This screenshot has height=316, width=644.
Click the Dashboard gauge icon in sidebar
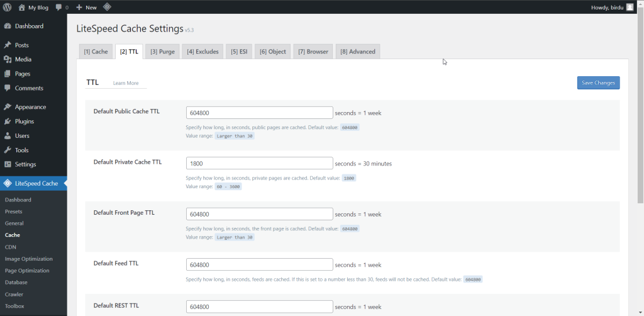[x=8, y=26]
